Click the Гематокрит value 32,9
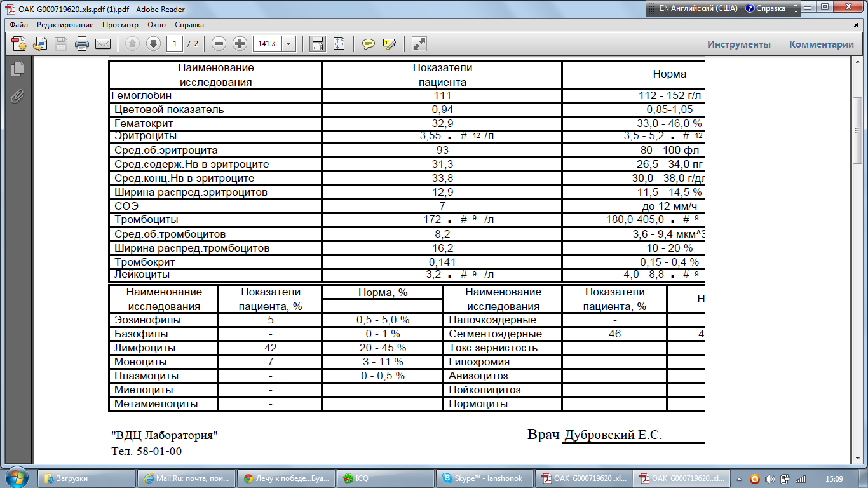 (442, 124)
